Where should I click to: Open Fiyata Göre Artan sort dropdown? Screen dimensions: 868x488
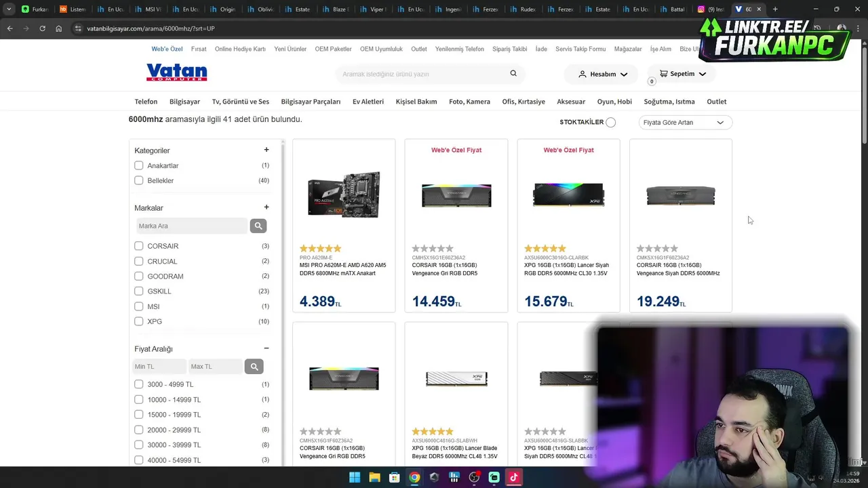click(685, 123)
